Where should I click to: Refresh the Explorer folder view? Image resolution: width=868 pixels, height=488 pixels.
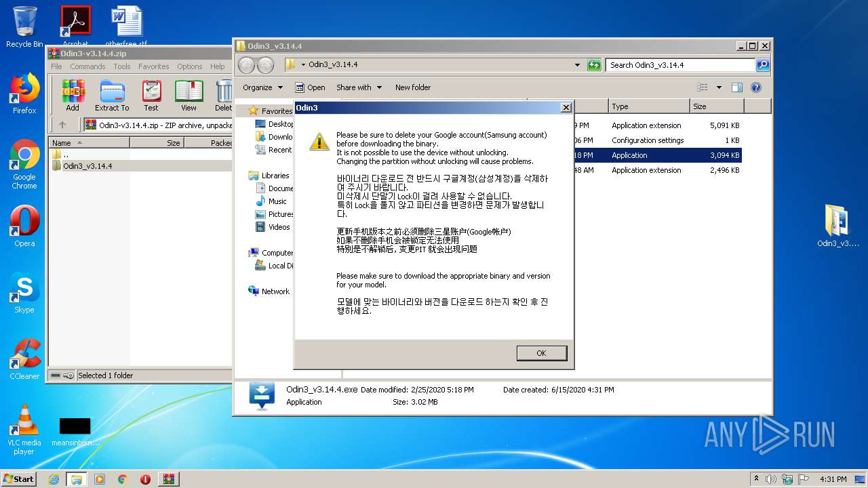click(594, 65)
